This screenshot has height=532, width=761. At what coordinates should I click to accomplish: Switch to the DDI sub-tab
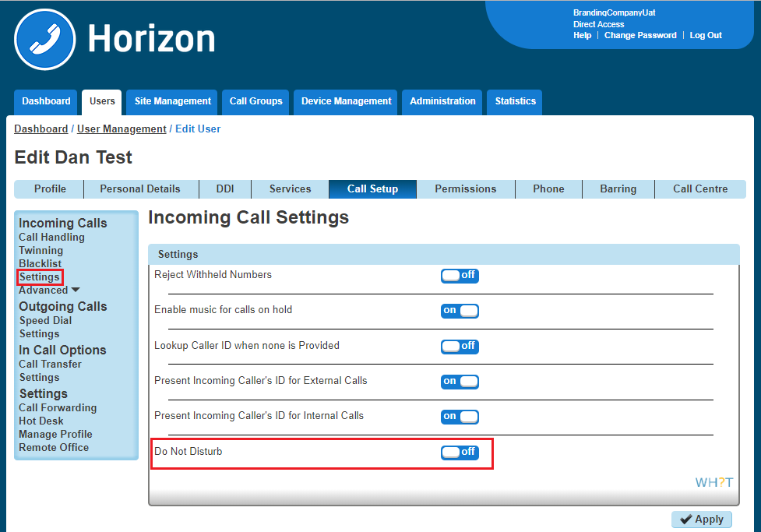[x=224, y=188]
